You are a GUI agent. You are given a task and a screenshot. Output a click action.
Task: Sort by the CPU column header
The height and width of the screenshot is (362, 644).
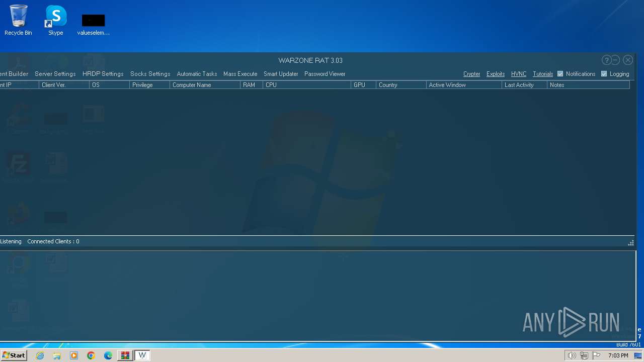(307, 85)
